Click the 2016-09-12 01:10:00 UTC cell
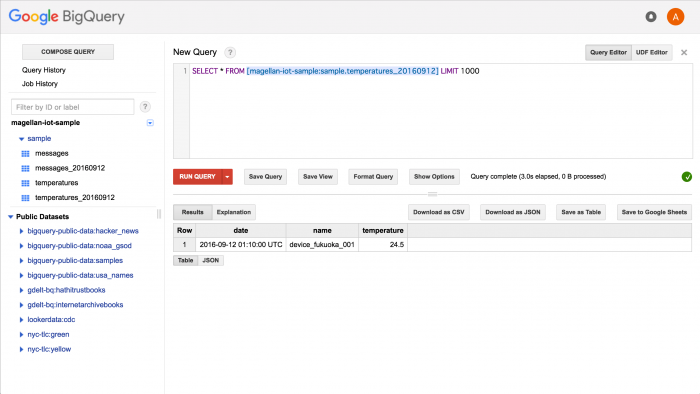This screenshot has height=394, width=700. 241,245
